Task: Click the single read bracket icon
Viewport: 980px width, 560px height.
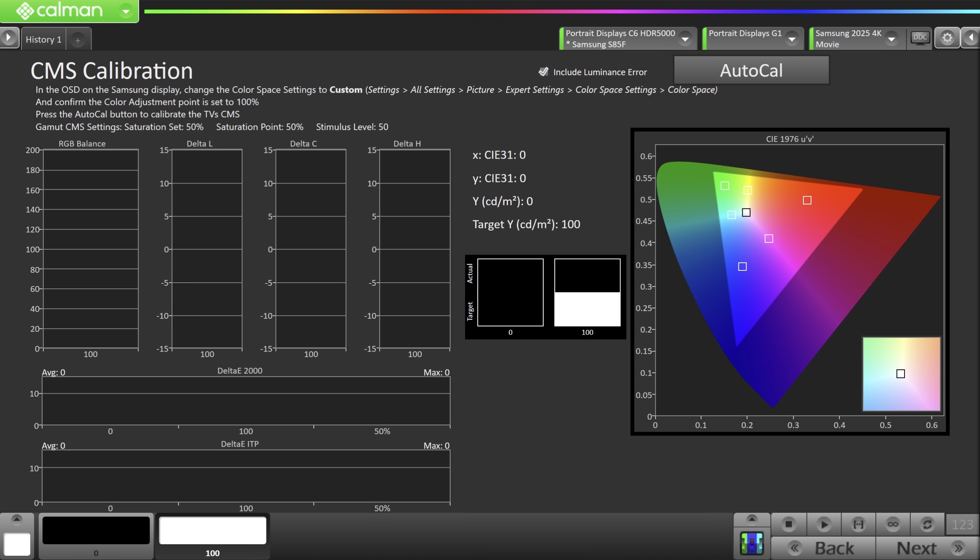Action: point(858,524)
